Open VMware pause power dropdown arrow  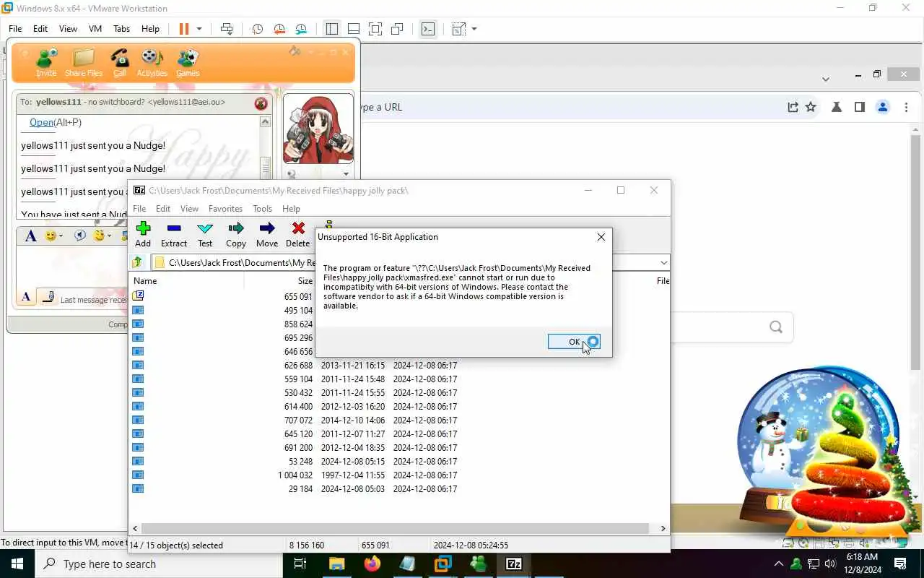point(199,29)
